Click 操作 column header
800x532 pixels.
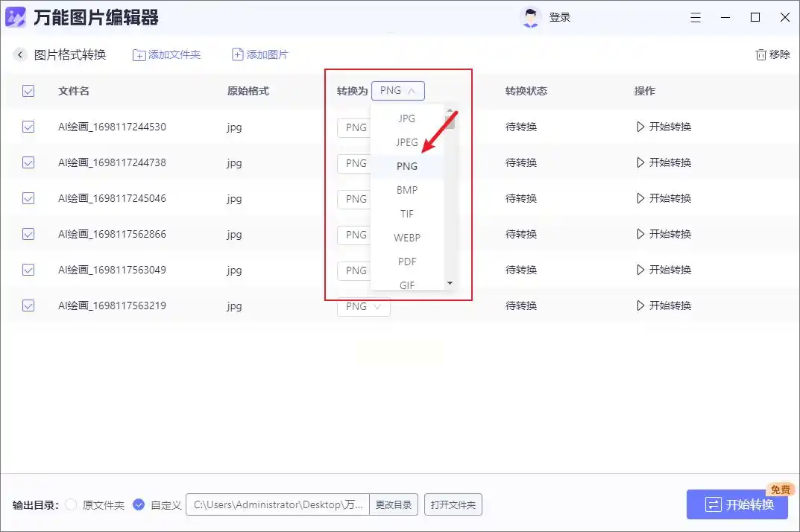tap(644, 91)
